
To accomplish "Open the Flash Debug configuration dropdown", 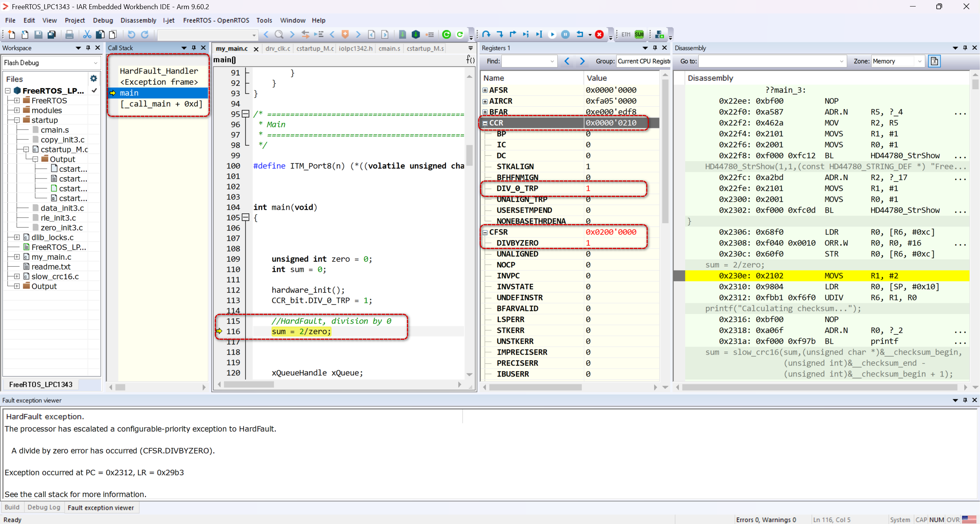I will pos(95,62).
